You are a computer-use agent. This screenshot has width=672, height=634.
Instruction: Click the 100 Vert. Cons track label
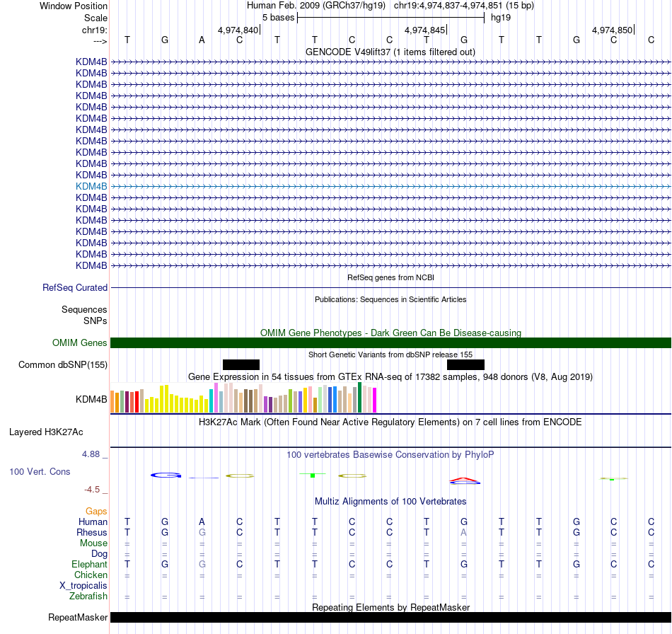point(40,471)
